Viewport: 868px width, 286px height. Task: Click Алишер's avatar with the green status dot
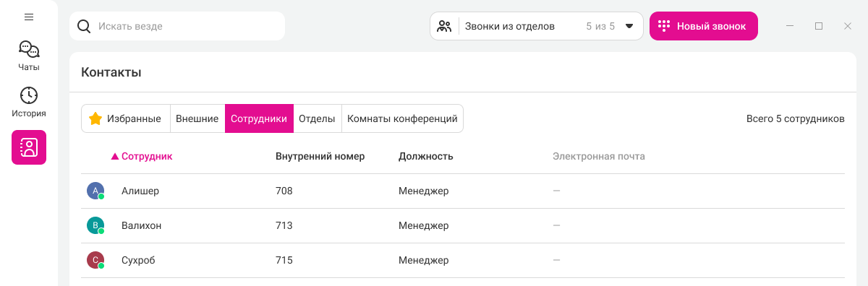(95, 191)
